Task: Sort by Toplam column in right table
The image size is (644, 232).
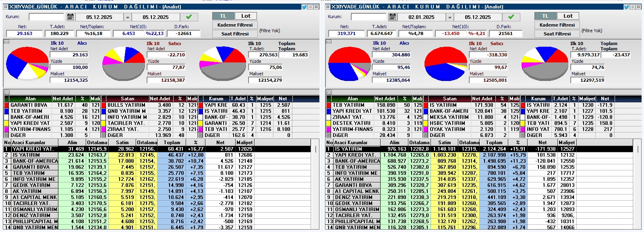Action: pyautogui.click(x=494, y=143)
